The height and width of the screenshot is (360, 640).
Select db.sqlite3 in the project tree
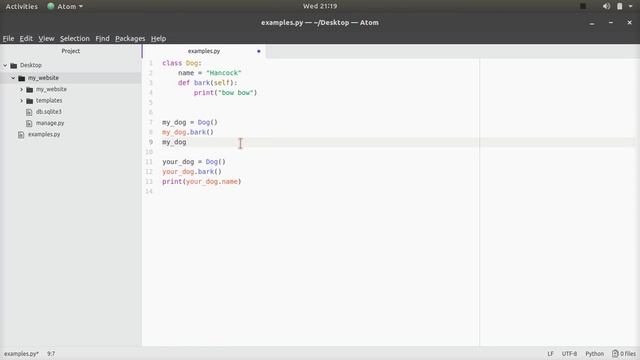(49, 111)
